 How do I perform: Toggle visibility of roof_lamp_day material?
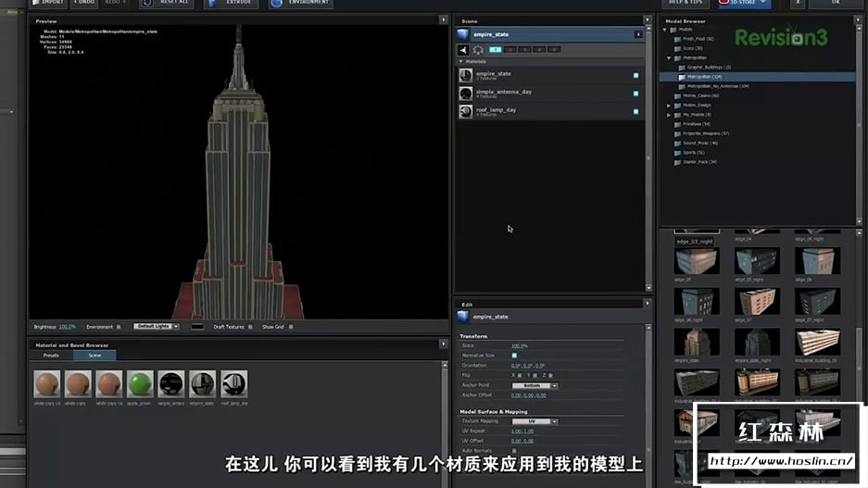click(635, 112)
